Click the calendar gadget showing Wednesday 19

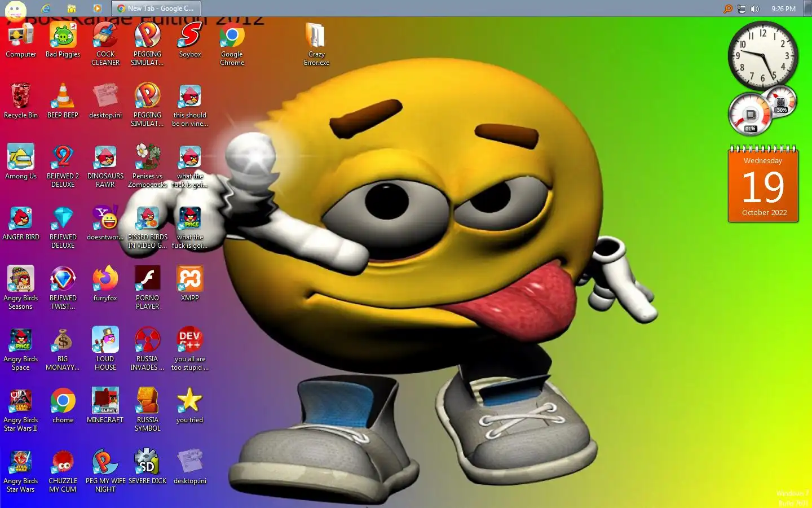pos(763,184)
